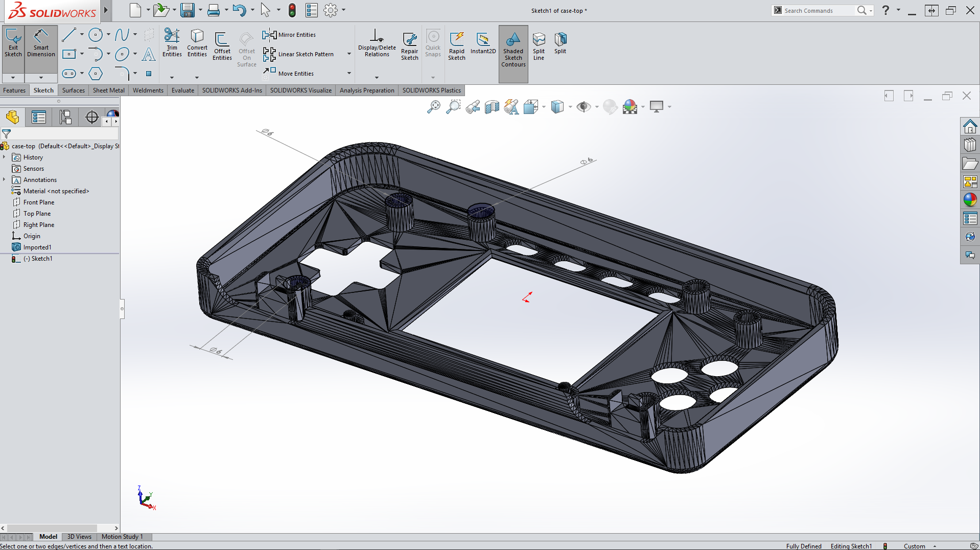Click the Exit Sketch button

[13, 43]
